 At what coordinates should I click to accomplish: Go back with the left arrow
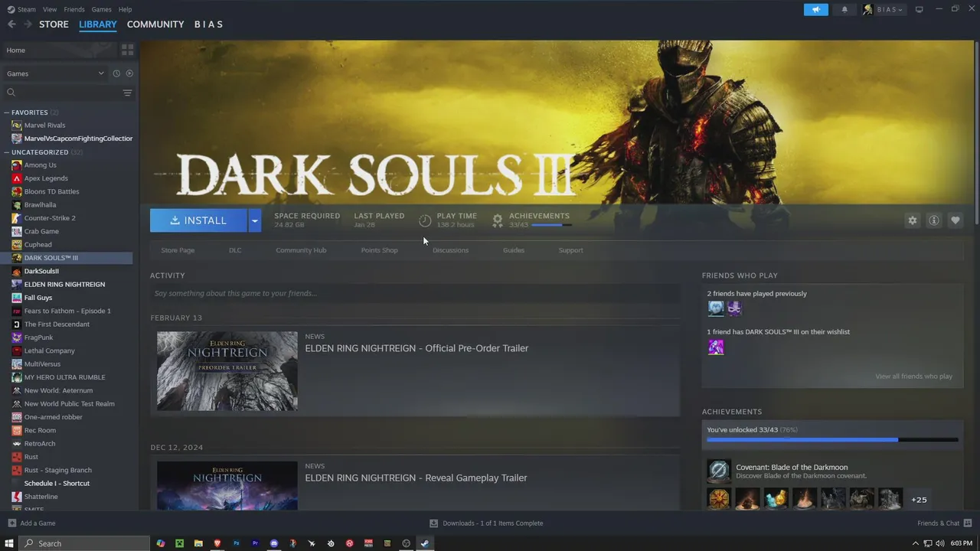coord(11,24)
